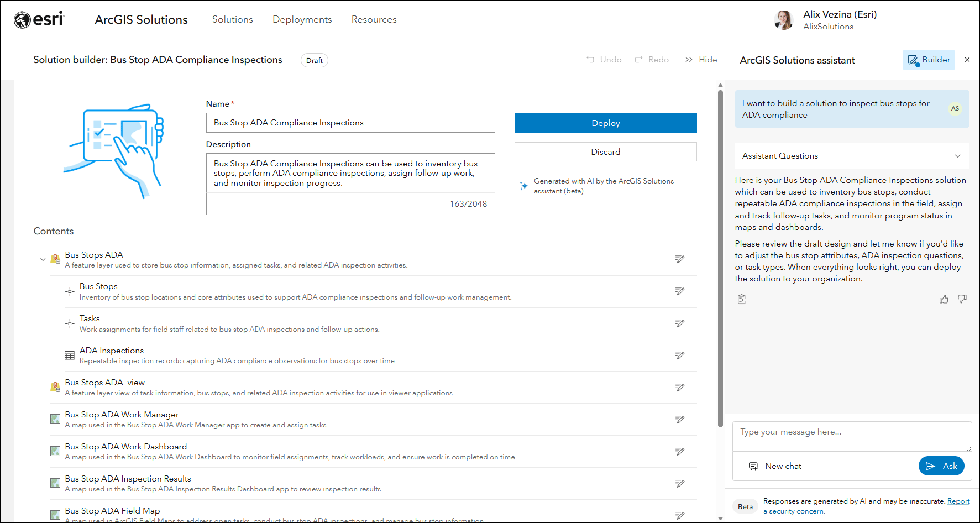This screenshot has width=980, height=523.
Task: Hide the assistant panel
Action: click(701, 60)
